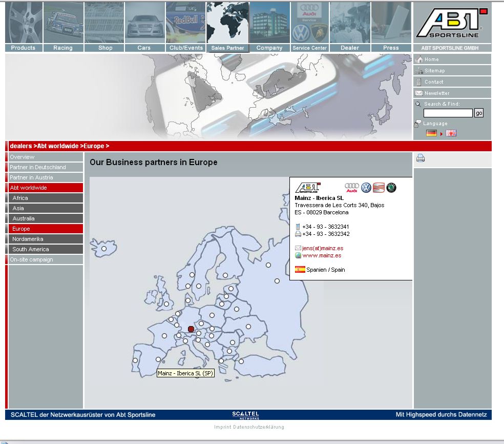Viewport: 504px width, 444px height.
Task: Click the go search button
Action: [x=479, y=113]
